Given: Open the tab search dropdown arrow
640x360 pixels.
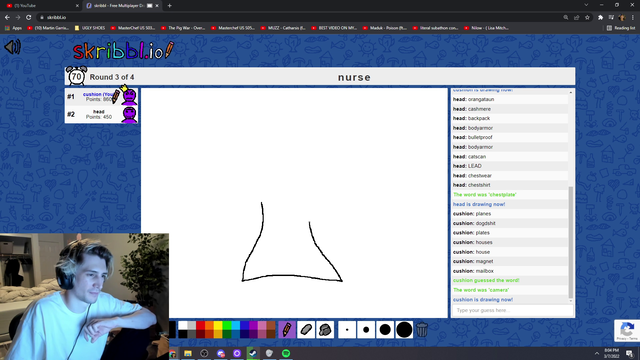Looking at the screenshot, I should [586, 5].
